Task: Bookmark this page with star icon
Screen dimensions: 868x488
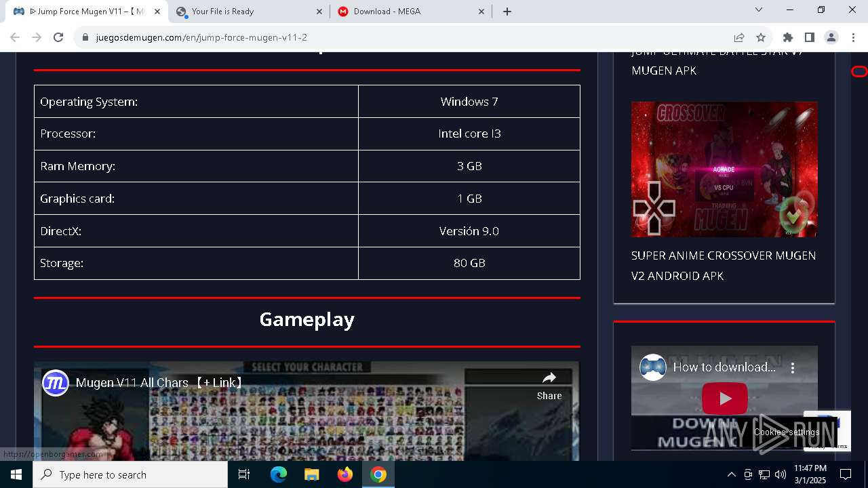Action: (761, 37)
